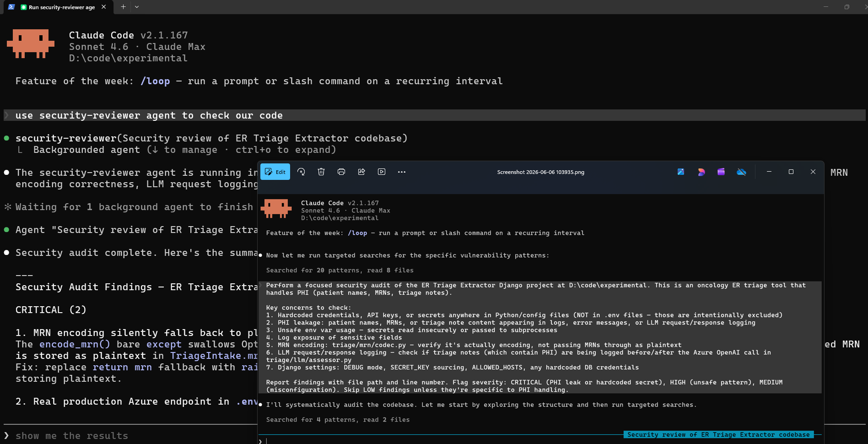This screenshot has height=444, width=868.
Task: Minimize the Photos viewer window
Action: tap(769, 172)
